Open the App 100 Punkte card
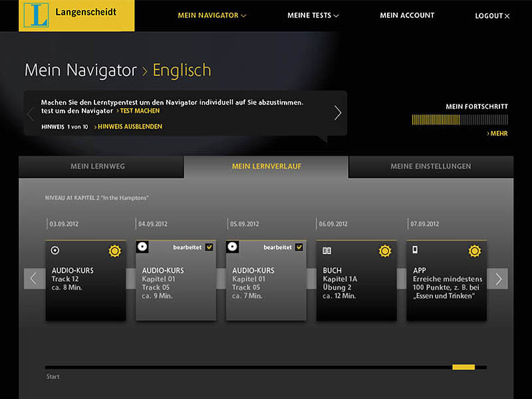The image size is (532, 399). (446, 281)
